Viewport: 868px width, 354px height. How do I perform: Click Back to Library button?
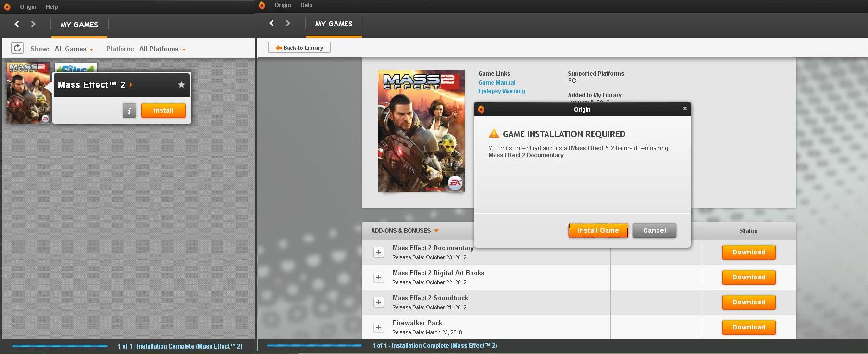point(299,48)
